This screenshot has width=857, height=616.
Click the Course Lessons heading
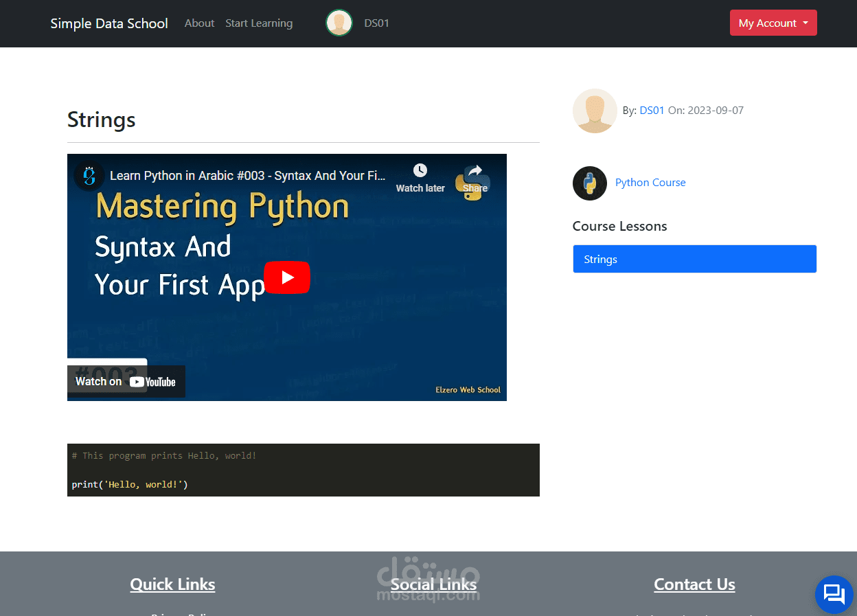619,227
